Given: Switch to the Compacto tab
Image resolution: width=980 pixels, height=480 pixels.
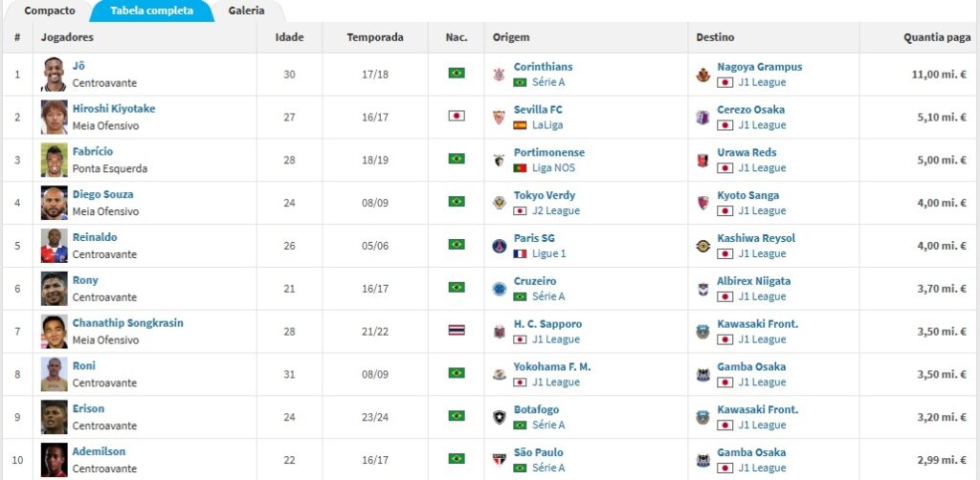Looking at the screenshot, I should (50, 11).
